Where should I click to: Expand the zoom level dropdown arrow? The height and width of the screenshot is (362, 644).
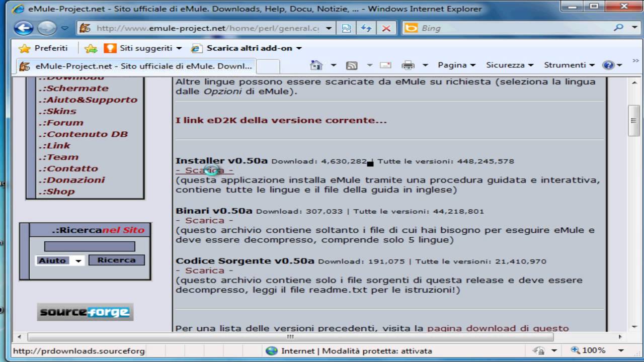point(621,350)
